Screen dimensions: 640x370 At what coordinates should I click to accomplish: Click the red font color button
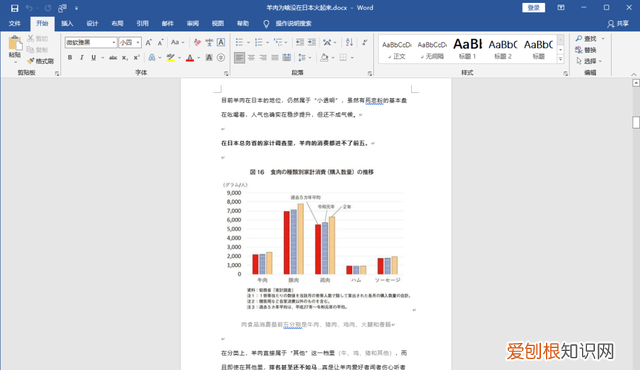[190, 58]
